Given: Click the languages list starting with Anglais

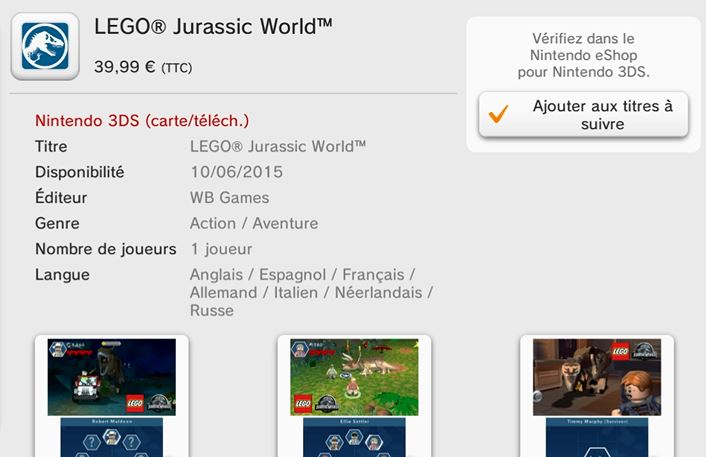Looking at the screenshot, I should point(311,293).
